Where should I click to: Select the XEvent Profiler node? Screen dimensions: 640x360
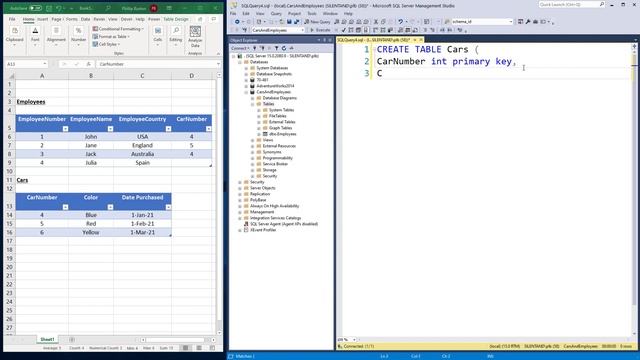point(263,230)
